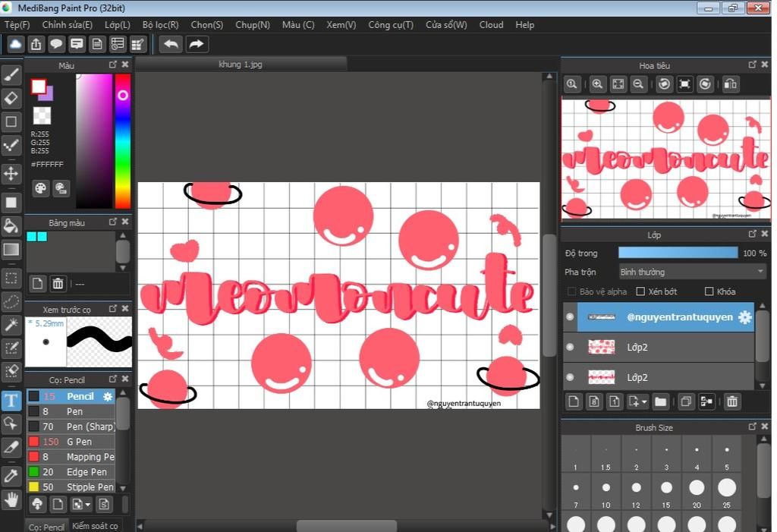
Task: Click the zoom in navigator icon
Action: click(598, 84)
